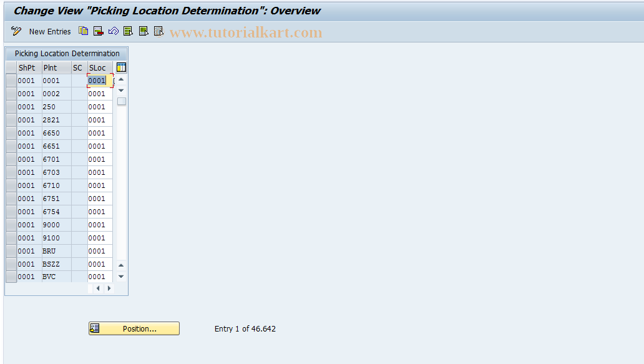Click the vertical scrollbar thumb
Image resolution: width=644 pixels, height=364 pixels.
pos(122,101)
